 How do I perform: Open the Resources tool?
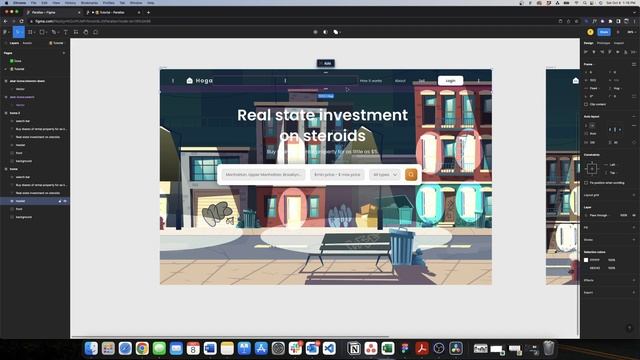coord(76,32)
